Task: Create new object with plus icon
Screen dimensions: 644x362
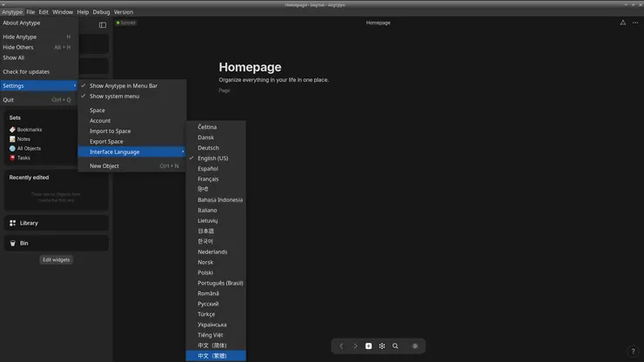Action: (x=368, y=346)
